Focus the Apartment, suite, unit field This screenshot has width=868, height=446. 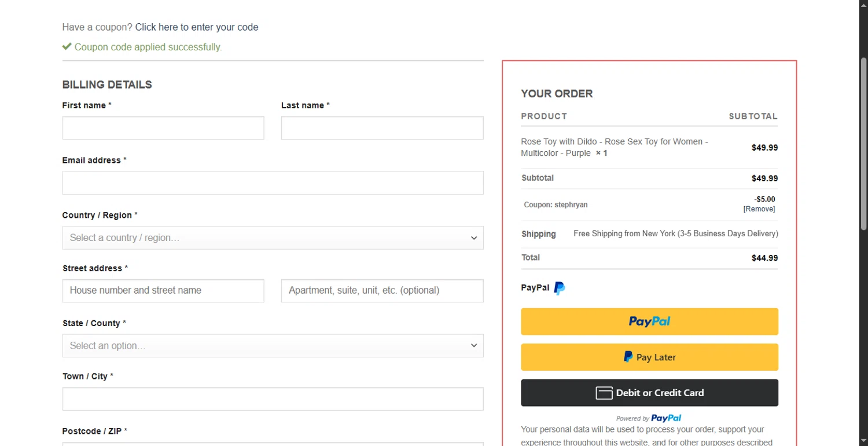click(x=382, y=291)
